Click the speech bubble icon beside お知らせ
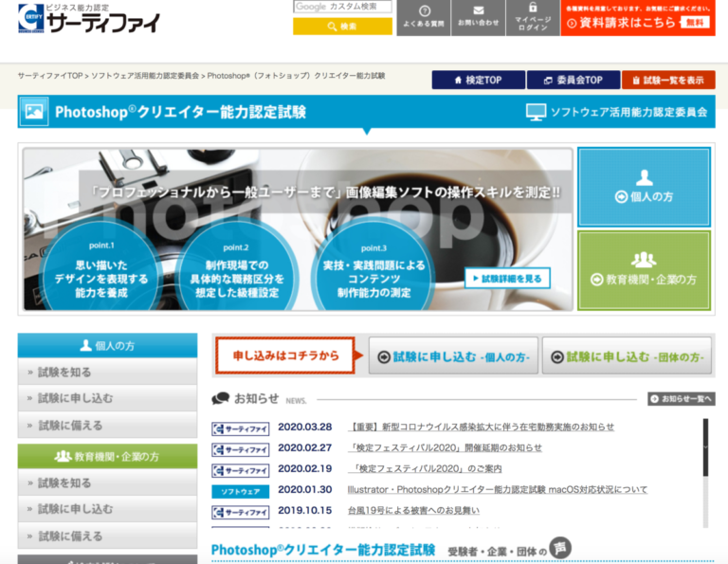This screenshot has width=728, height=564. point(221,398)
